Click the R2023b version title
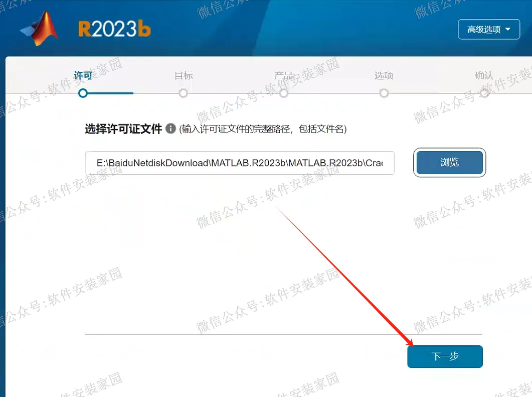This screenshot has height=397, width=532. [x=115, y=29]
